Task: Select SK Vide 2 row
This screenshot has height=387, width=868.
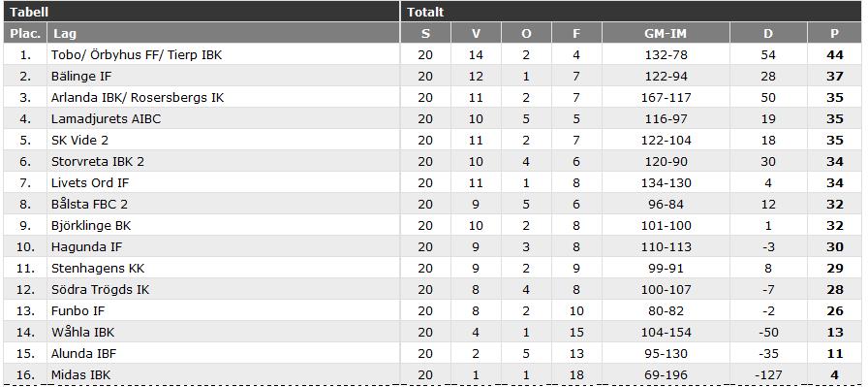Action: point(433,141)
